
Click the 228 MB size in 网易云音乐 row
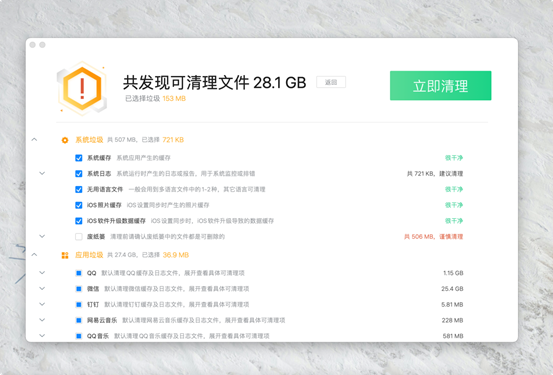click(452, 320)
